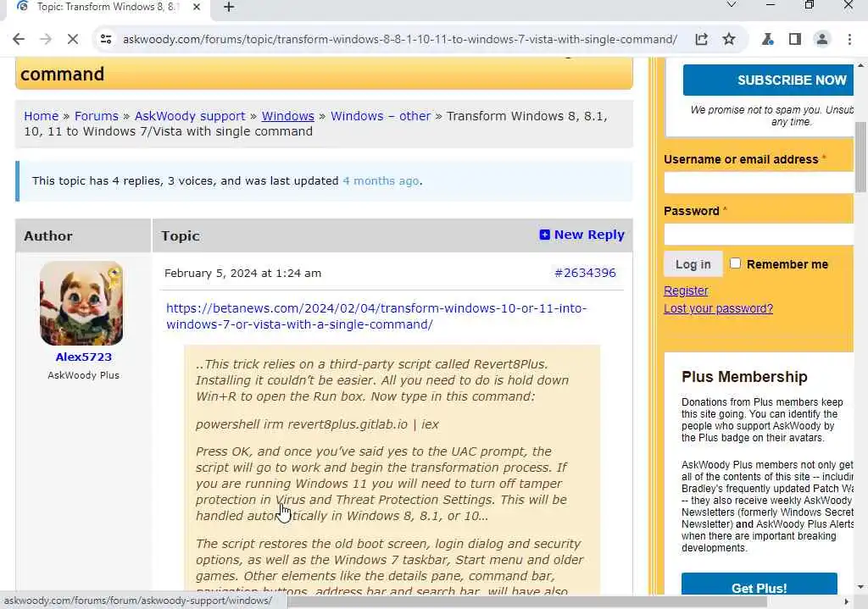
Task: Click the Topic column header
Action: click(181, 236)
